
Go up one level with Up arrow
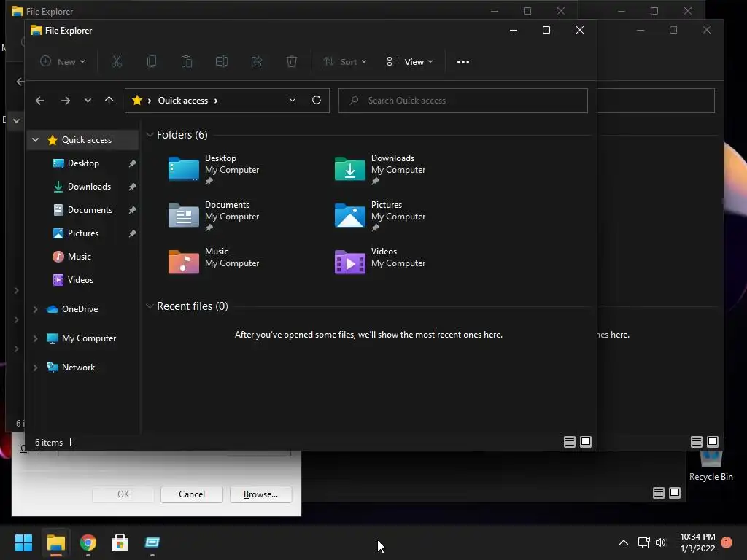[x=109, y=101]
